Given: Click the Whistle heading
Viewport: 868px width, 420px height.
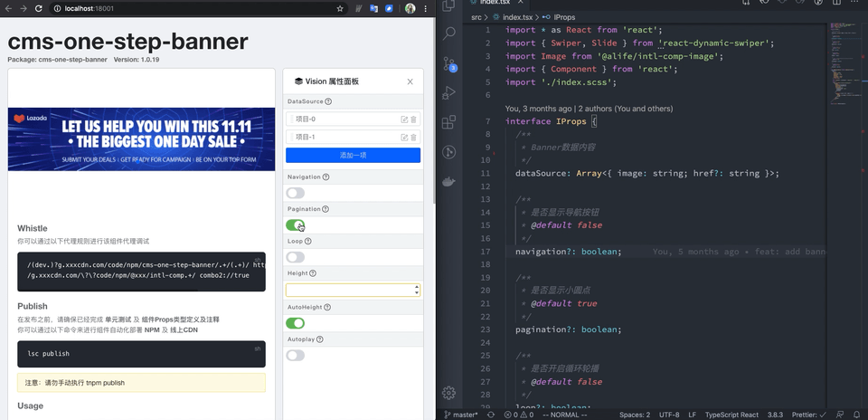Looking at the screenshot, I should (x=33, y=228).
